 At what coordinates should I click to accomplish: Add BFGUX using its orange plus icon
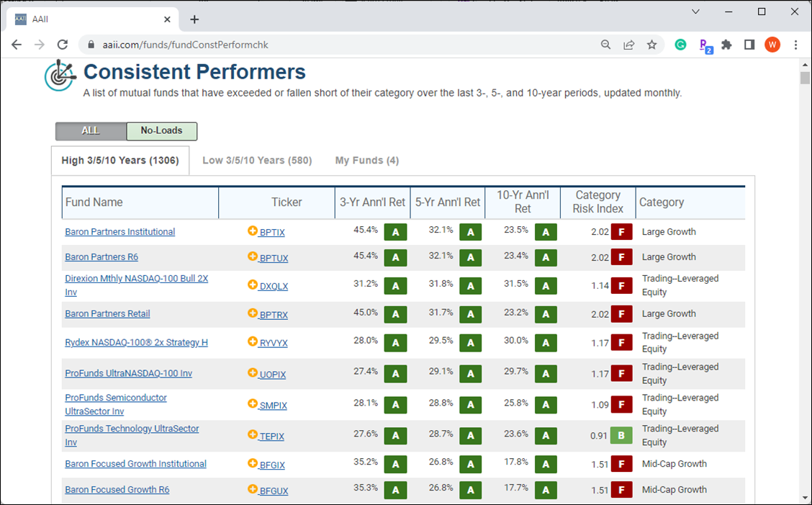point(252,489)
